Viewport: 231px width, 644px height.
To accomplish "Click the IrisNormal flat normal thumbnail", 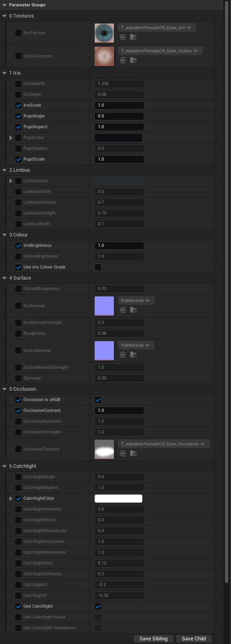I will (104, 306).
